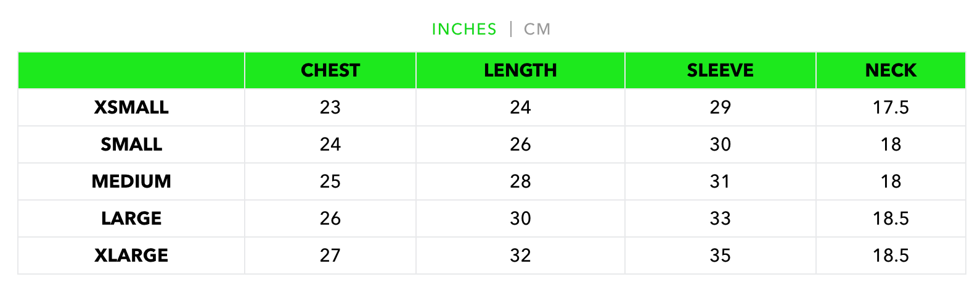Select the SMALL row label
This screenshot has width=980, height=295.
coord(131,144)
